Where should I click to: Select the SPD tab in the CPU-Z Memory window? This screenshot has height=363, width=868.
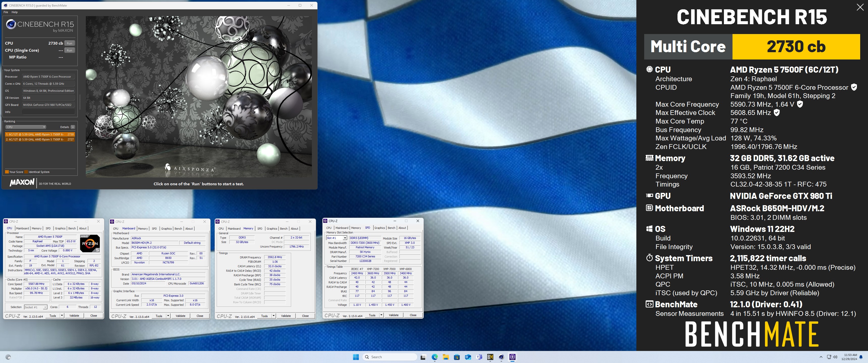pos(260,229)
